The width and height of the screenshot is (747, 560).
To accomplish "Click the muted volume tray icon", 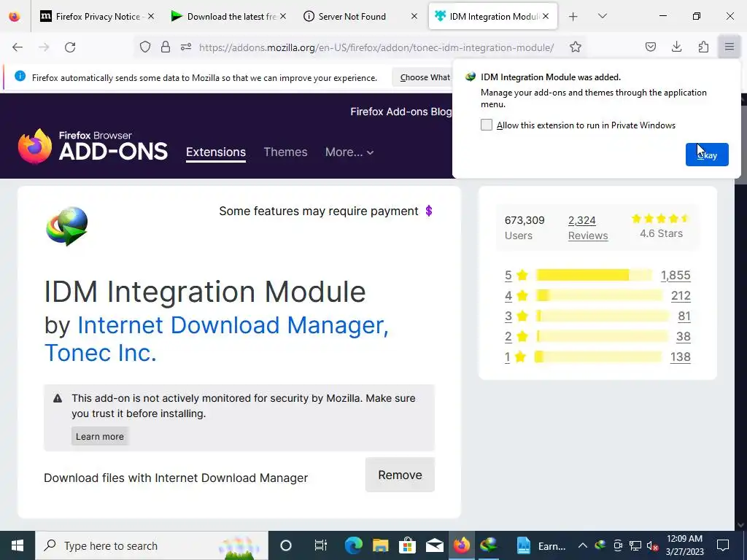I will 653,545.
